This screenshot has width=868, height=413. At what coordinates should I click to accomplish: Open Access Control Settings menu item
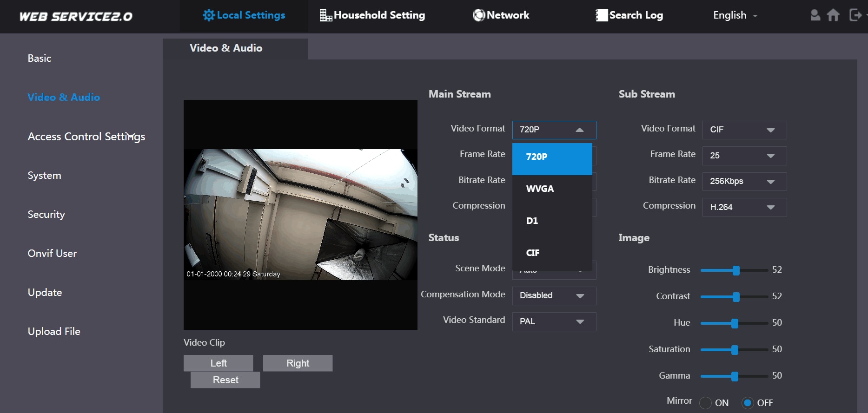(x=86, y=137)
